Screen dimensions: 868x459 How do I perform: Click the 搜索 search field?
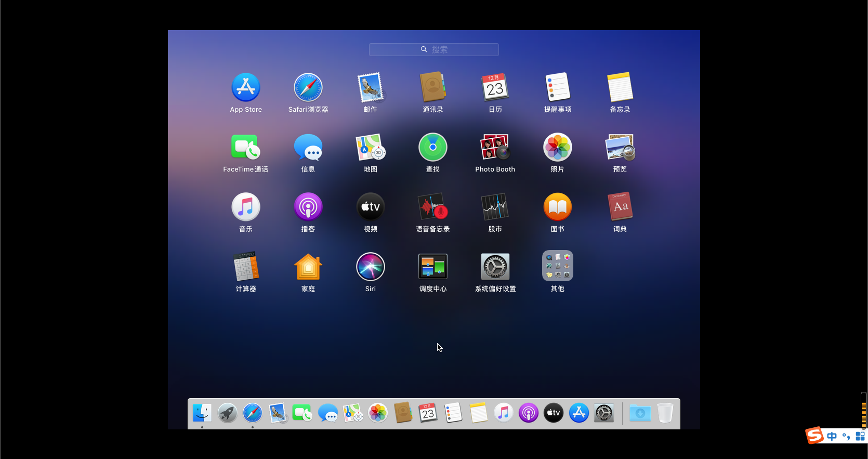(434, 49)
